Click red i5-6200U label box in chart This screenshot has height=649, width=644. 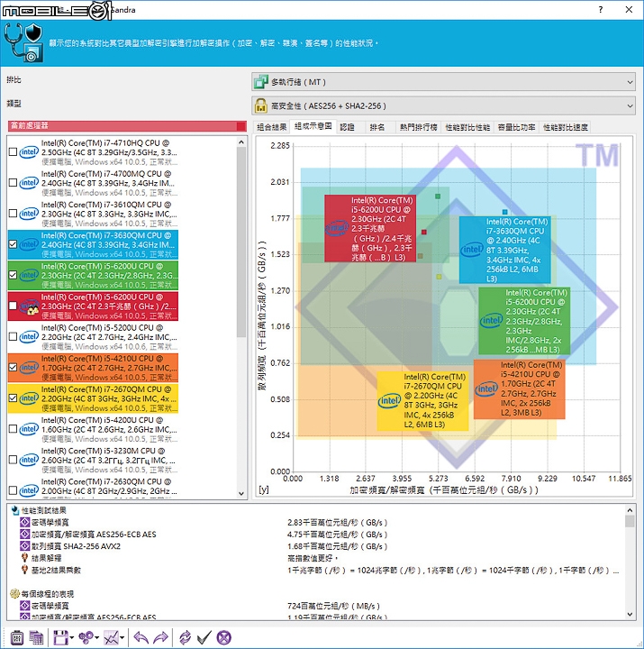click(x=370, y=228)
